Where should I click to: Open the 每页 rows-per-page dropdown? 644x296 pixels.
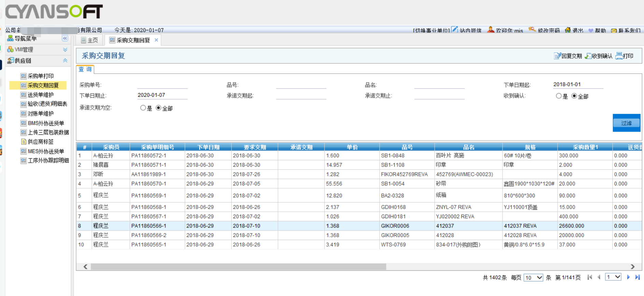point(534,277)
